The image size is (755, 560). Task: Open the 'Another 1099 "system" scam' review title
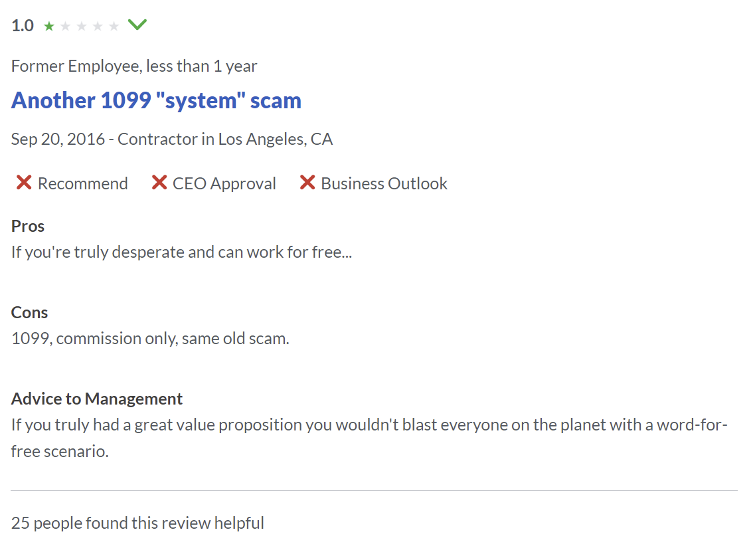156,100
